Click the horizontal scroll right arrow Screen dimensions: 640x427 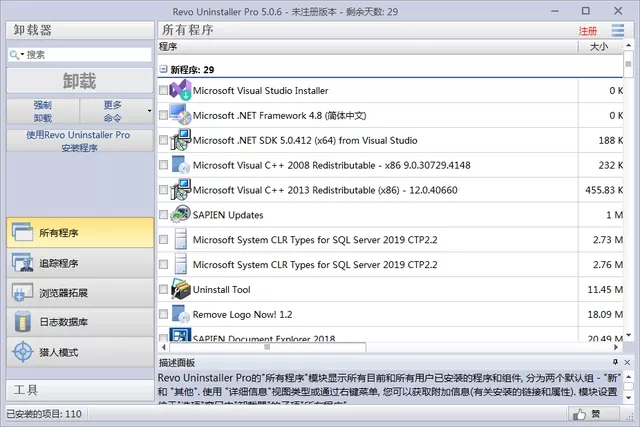click(x=616, y=347)
